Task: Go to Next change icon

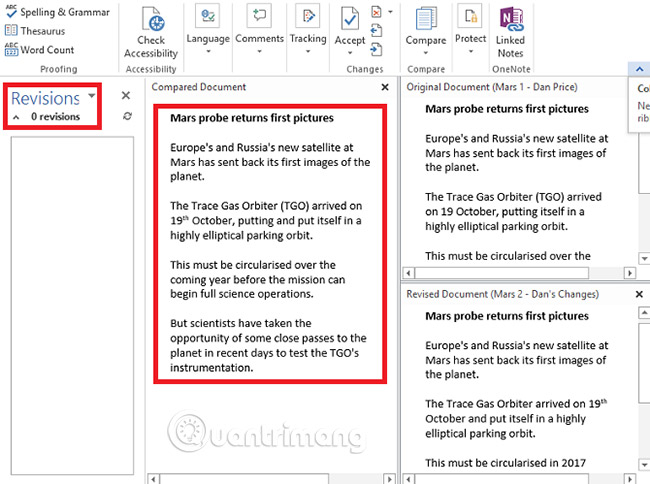Action: pos(376,50)
